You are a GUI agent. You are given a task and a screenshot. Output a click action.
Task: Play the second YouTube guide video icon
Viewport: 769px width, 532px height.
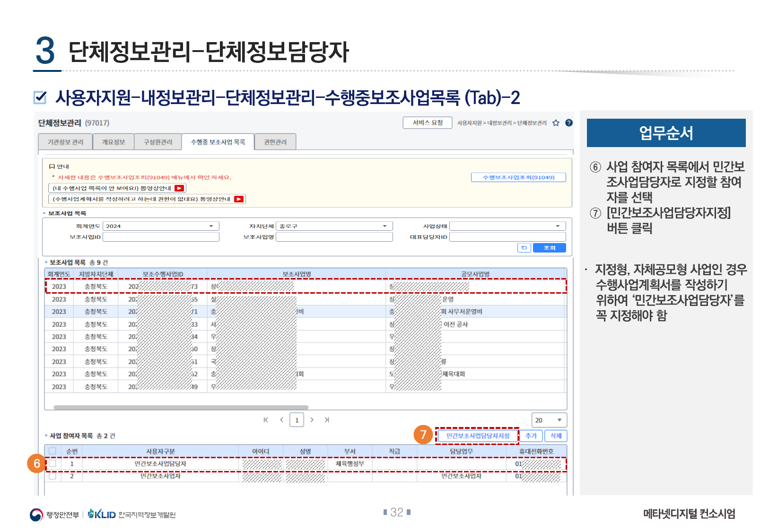pos(239,199)
